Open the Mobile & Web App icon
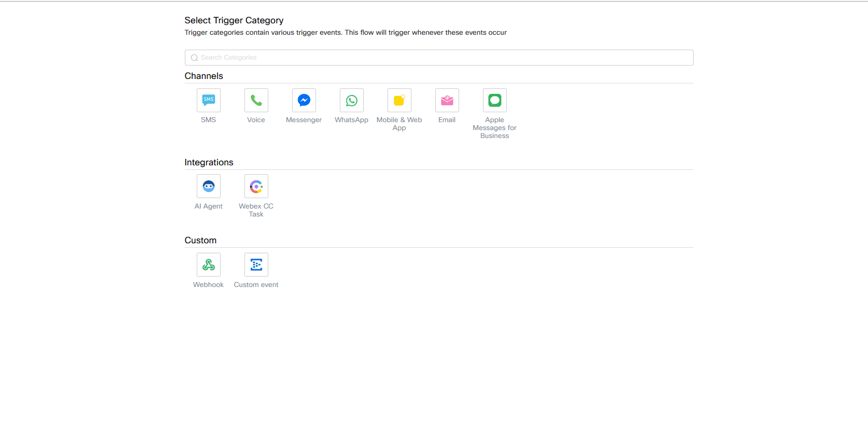Screen dimensions: 868x430 tap(399, 100)
